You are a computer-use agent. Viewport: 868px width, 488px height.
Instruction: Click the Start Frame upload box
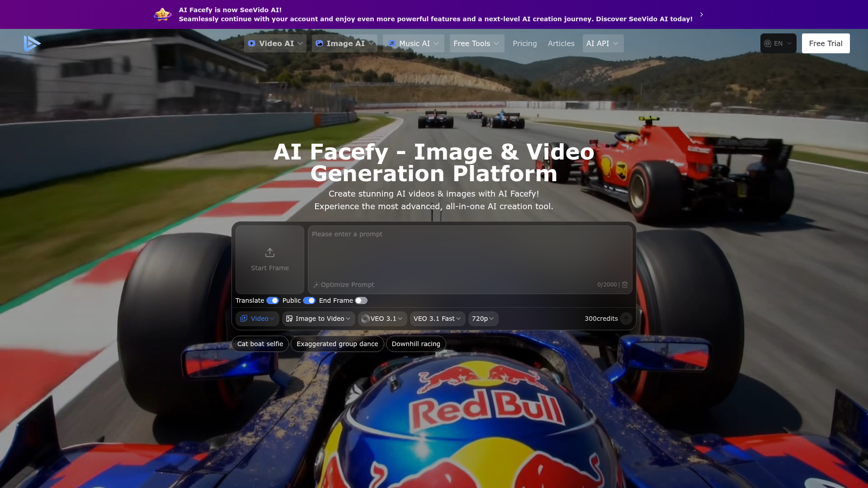[x=270, y=260]
